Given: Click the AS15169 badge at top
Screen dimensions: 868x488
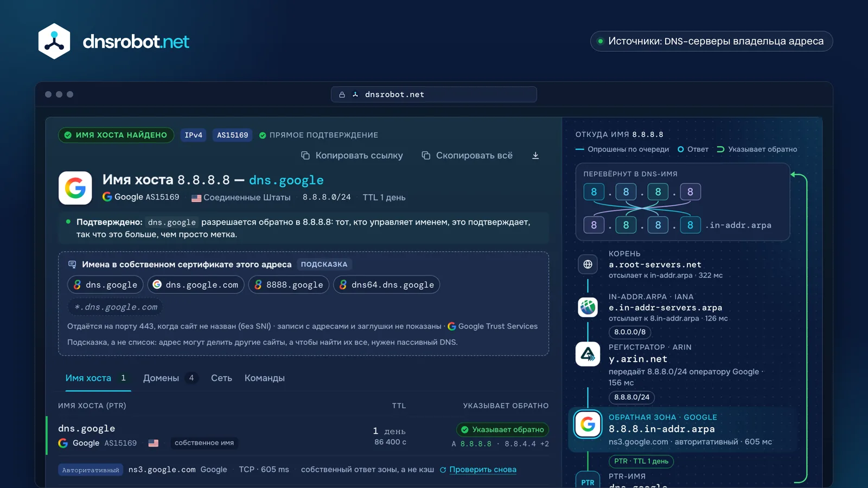Looking at the screenshot, I should tap(232, 135).
